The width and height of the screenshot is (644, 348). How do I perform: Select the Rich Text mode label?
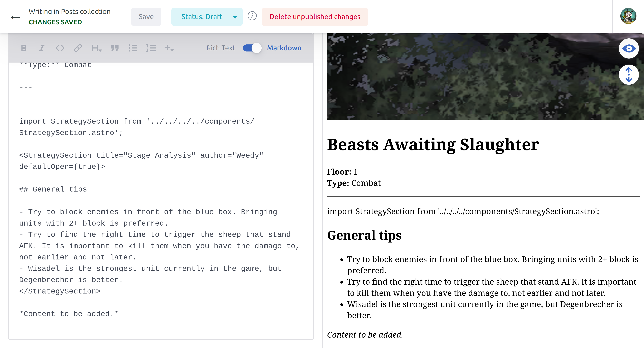pyautogui.click(x=221, y=48)
